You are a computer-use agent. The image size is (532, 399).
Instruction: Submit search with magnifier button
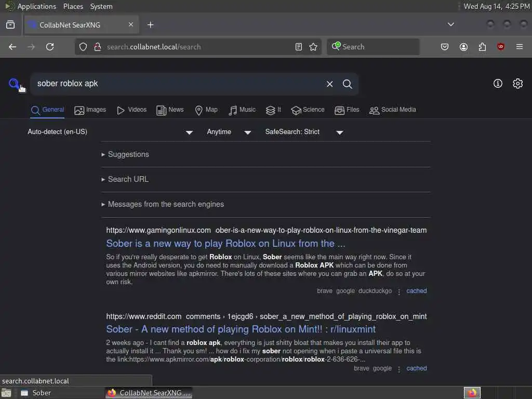click(x=347, y=84)
